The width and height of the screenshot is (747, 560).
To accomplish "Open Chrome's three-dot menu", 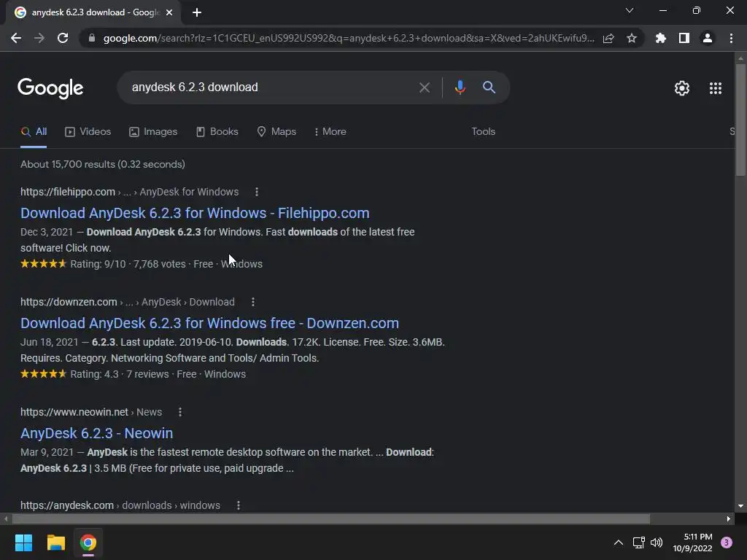I will [x=731, y=38].
